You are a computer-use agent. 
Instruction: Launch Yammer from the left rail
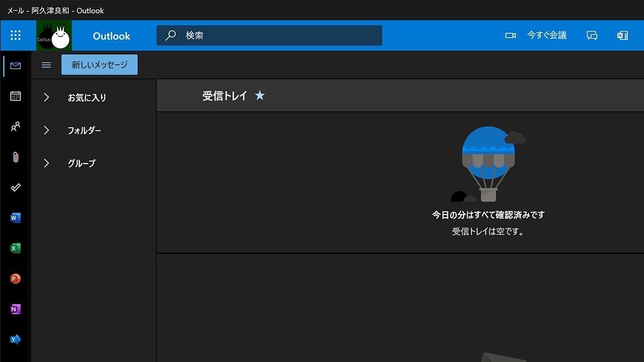point(16,339)
